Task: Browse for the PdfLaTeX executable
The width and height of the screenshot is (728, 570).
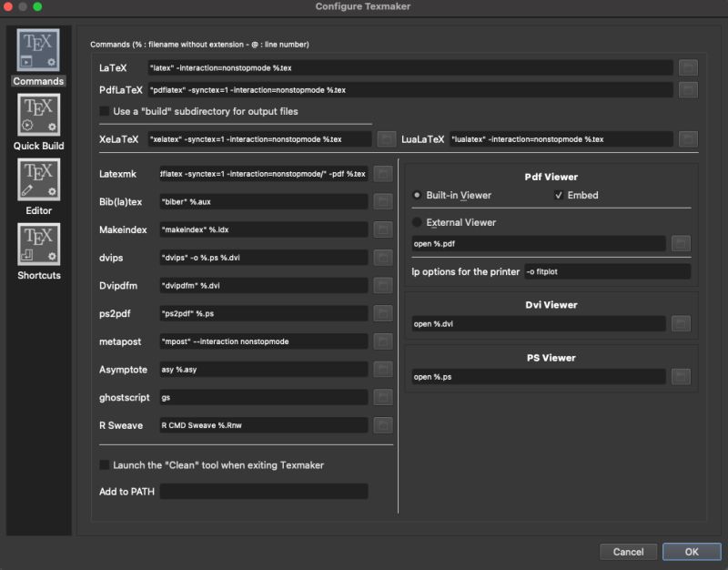Action: 688,90
